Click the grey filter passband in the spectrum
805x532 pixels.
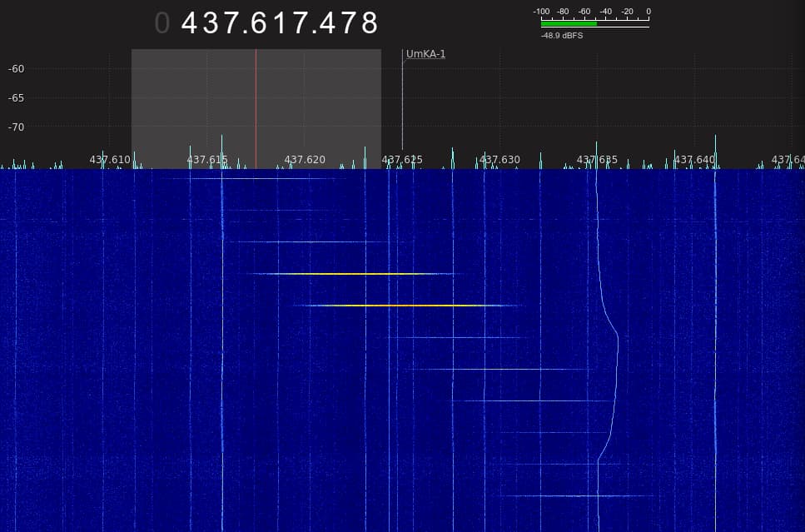click(x=256, y=109)
